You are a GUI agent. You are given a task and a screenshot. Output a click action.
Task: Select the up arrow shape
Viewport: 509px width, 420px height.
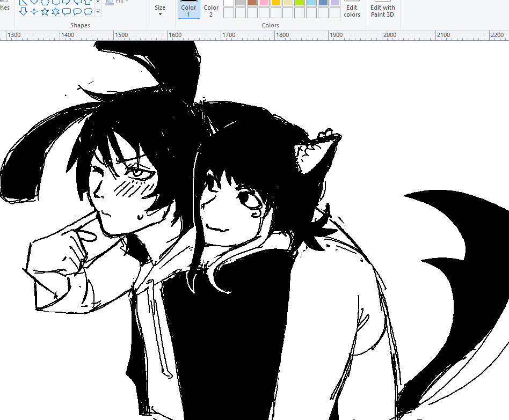88,2
